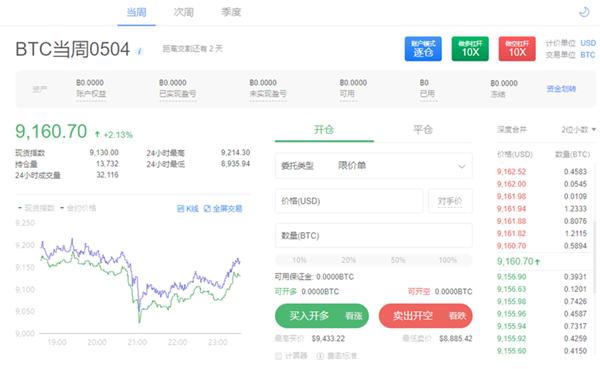600x369 pixels.
Task: Click info icon beside BTC当周0504
Action: (x=140, y=51)
